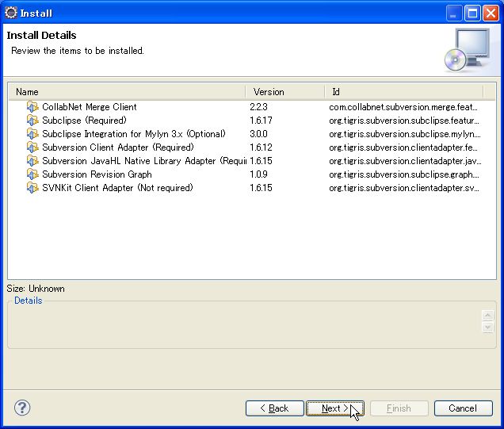Click version 2.2.3 cell
Viewport: 504px width, 429px height.
coord(258,107)
